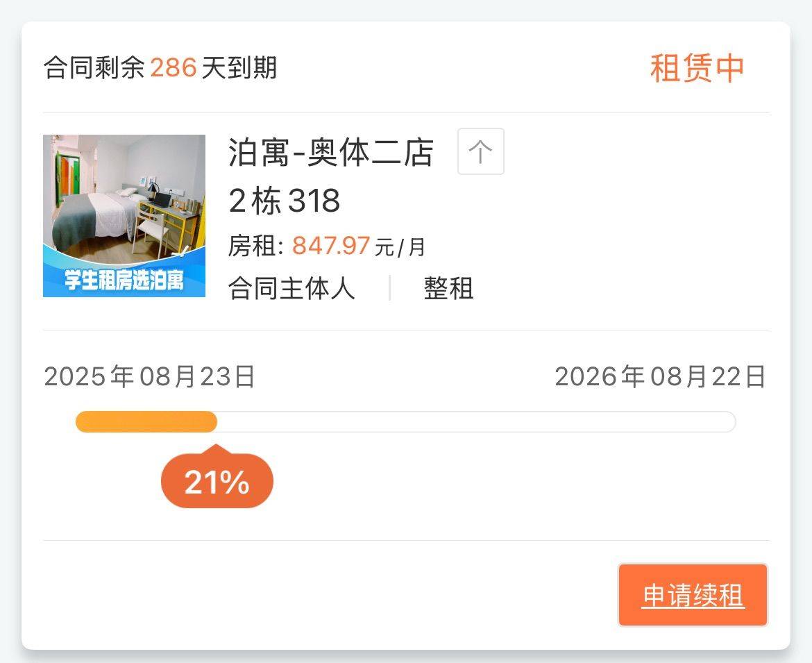Image resolution: width=812 pixels, height=663 pixels.
Task: Click the 整租 rental type label
Action: (x=448, y=288)
